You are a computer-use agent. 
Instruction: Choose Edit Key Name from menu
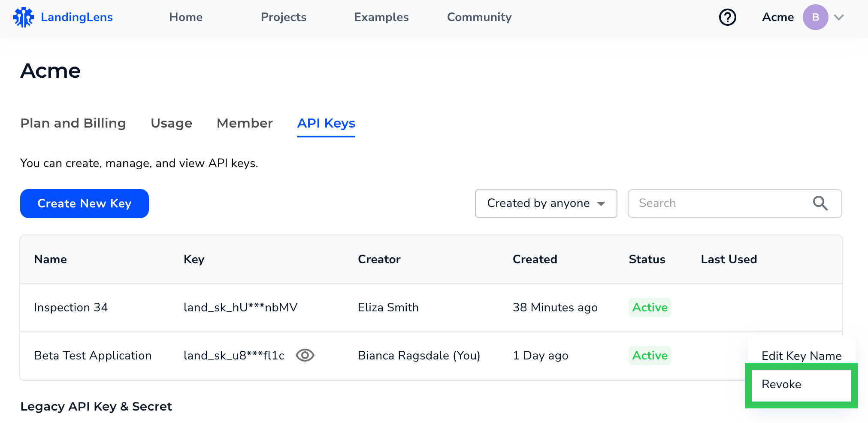pos(801,356)
